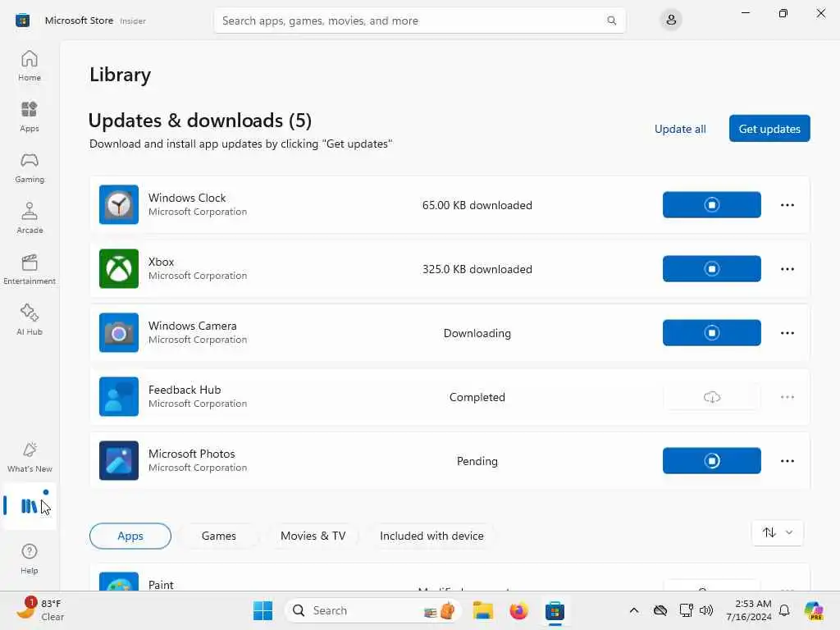Image resolution: width=840 pixels, height=630 pixels.
Task: Open the notifications bell
Action: (784, 610)
